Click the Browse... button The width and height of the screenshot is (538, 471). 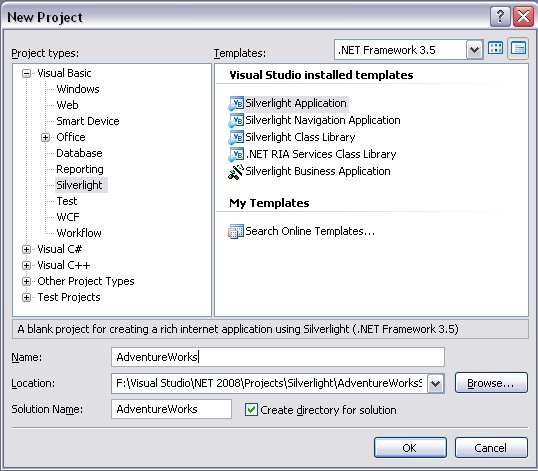491,383
